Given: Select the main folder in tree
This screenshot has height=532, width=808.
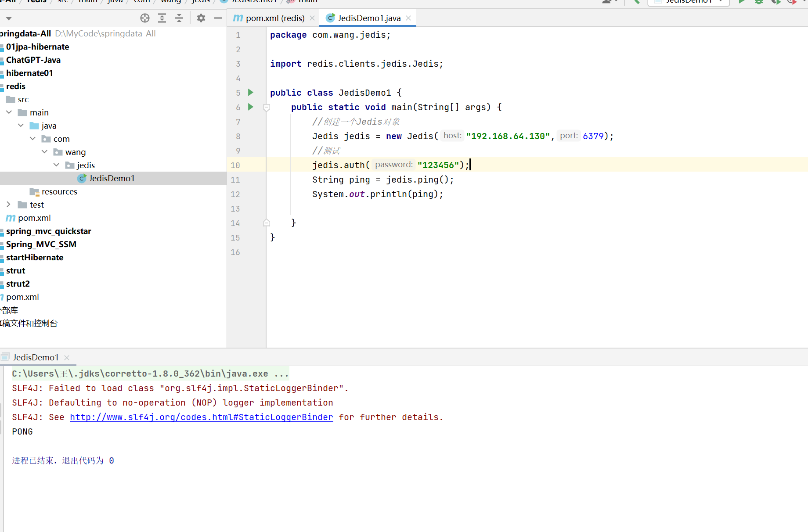Looking at the screenshot, I should point(39,112).
